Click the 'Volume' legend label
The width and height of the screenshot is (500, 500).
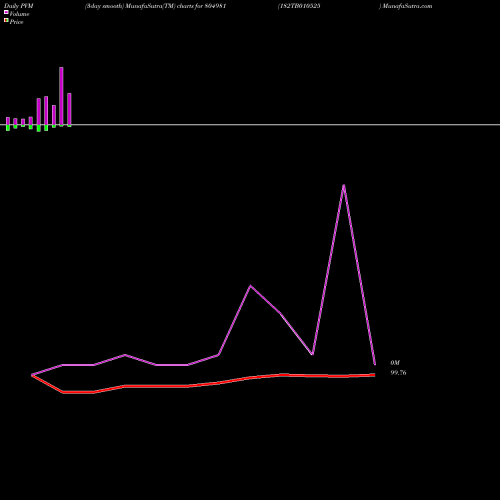pos(19,14)
